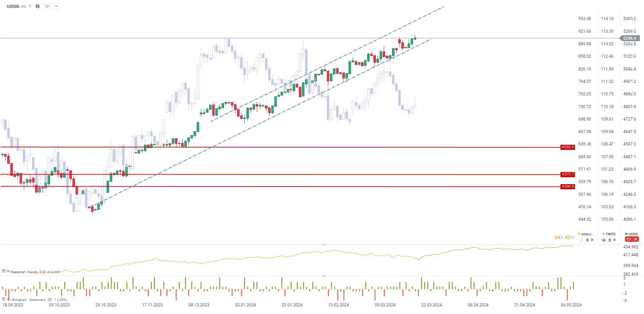Remove the Seasonal Trends indicator

[x=8, y=271]
